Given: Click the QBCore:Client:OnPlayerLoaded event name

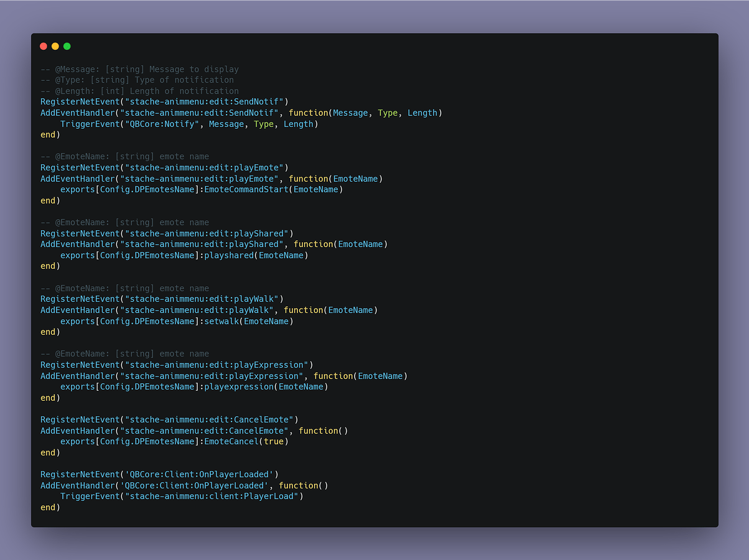Looking at the screenshot, I should tap(199, 474).
